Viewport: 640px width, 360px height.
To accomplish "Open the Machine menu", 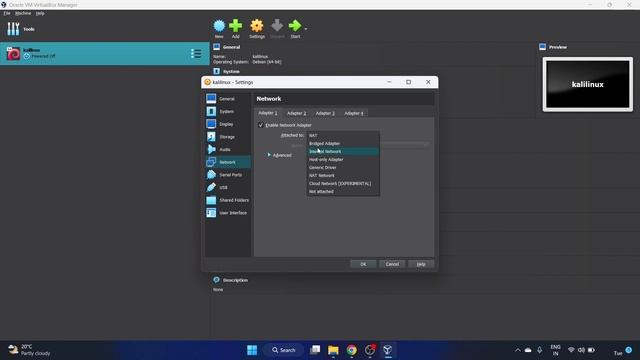I will tap(23, 13).
